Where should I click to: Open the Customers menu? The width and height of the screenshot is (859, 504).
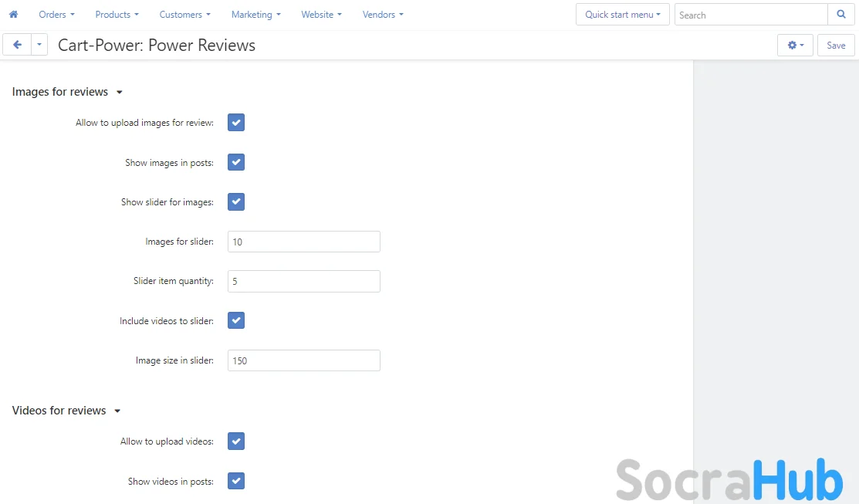tap(184, 15)
